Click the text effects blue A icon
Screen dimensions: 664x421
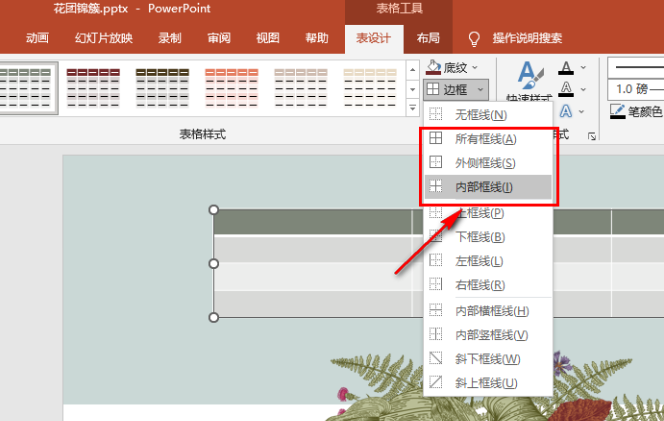coord(566,111)
